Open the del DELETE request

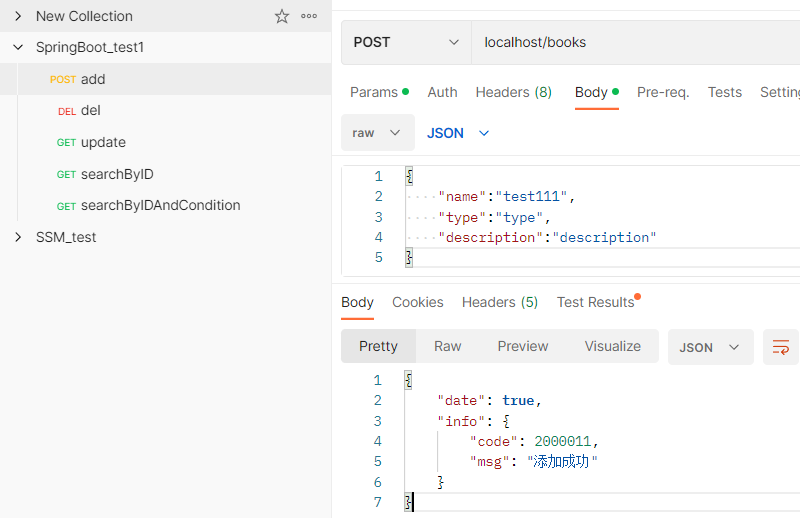point(90,110)
